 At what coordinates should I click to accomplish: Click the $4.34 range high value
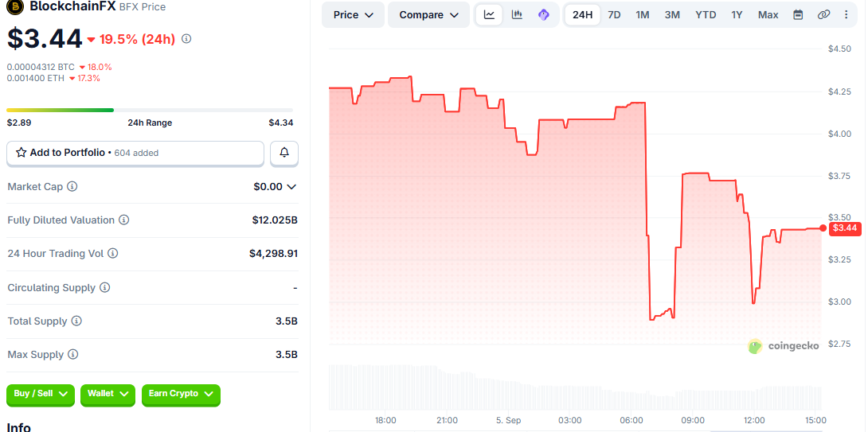(x=281, y=123)
